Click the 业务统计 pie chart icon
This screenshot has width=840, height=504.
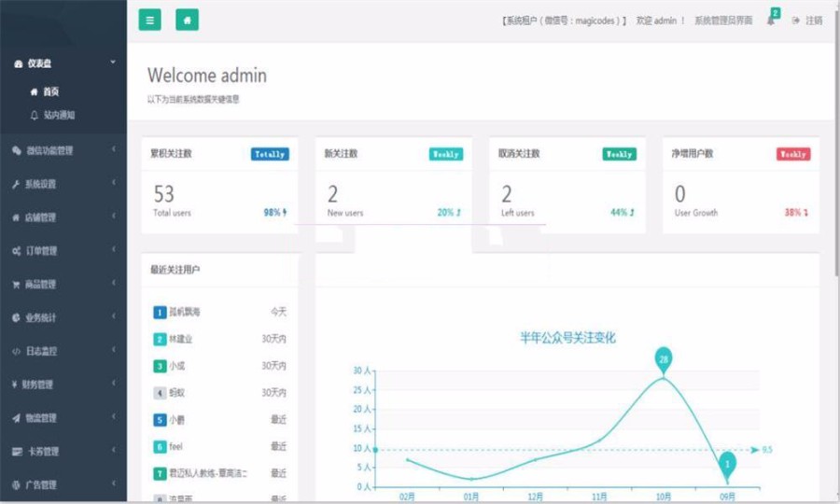[x=16, y=317]
